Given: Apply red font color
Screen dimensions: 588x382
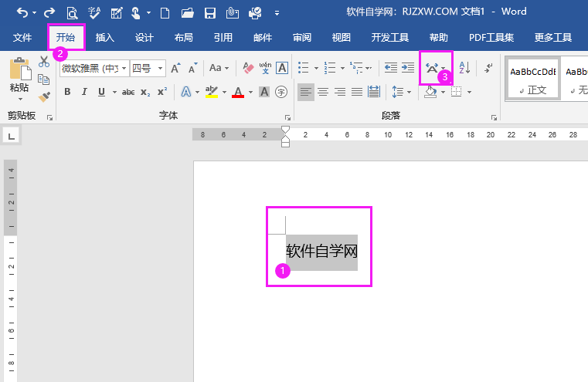Looking at the screenshot, I should (238, 92).
